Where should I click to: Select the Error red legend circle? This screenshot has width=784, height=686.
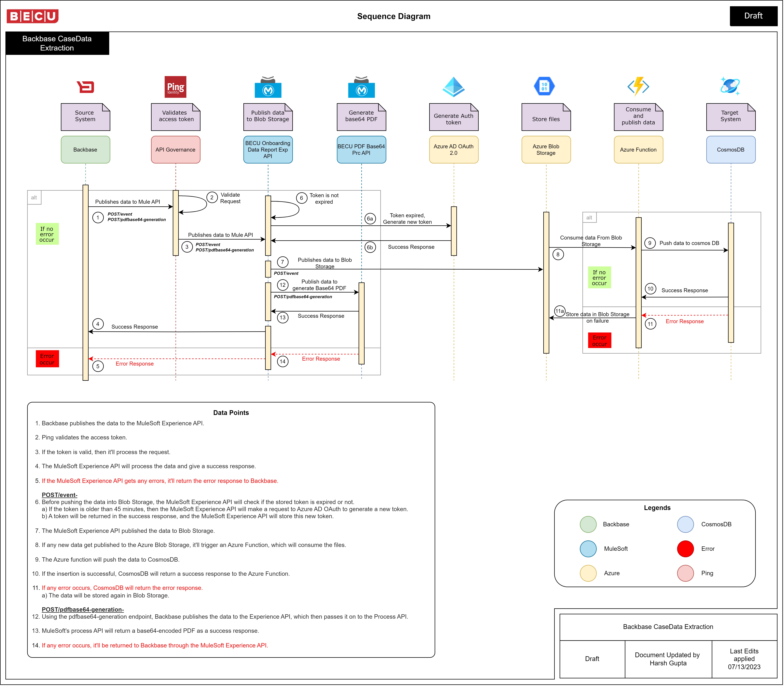[x=686, y=549]
